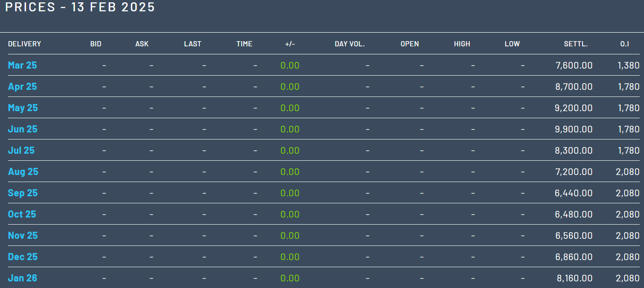Click the 9,900.00 settlement price
644x288 pixels.
tap(573, 129)
